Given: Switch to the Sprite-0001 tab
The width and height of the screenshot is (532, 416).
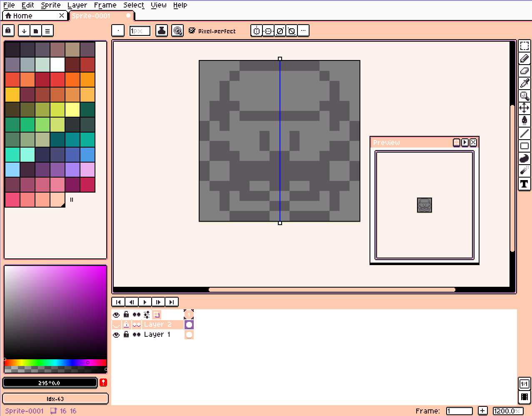Looking at the screenshot, I should (101, 16).
